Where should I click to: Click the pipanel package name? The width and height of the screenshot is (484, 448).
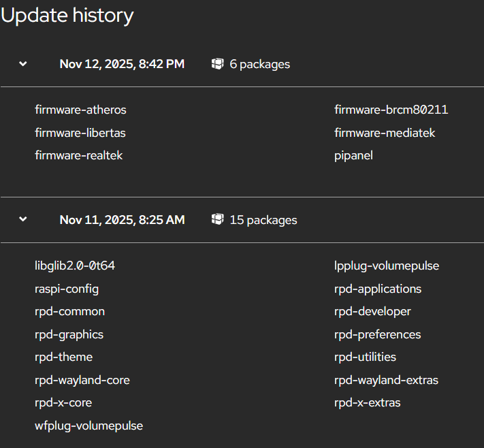pyautogui.click(x=353, y=155)
